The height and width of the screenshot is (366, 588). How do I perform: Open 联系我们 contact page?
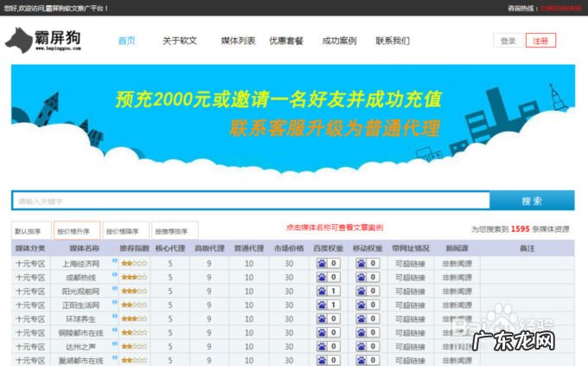pyautogui.click(x=393, y=41)
